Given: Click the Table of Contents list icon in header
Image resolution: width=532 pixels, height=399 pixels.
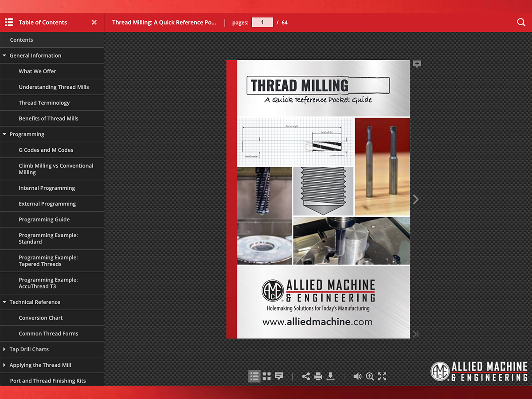Looking at the screenshot, I should click(x=9, y=22).
